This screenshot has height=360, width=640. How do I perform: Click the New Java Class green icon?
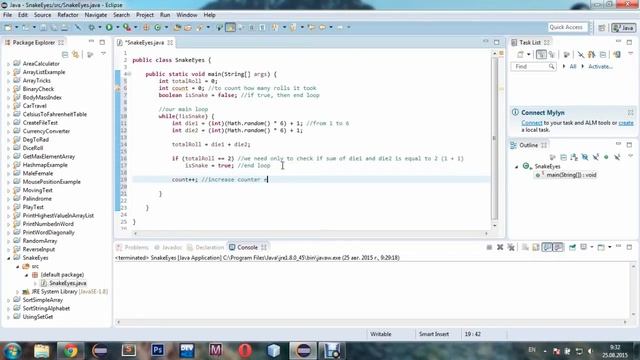(158, 27)
